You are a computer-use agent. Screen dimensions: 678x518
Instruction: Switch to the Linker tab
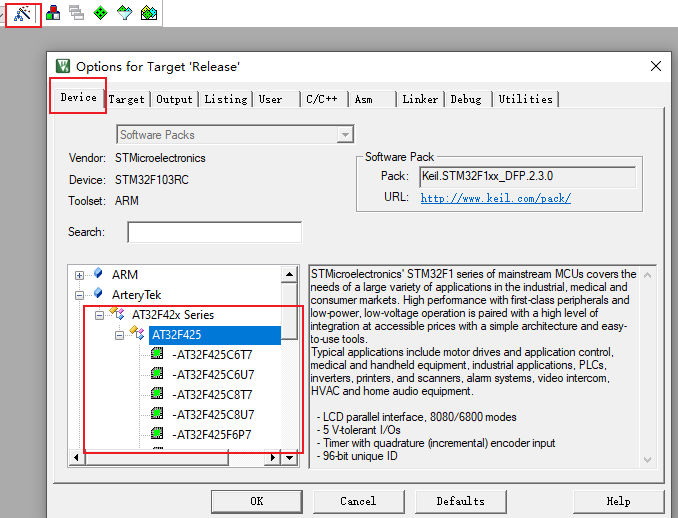point(420,99)
